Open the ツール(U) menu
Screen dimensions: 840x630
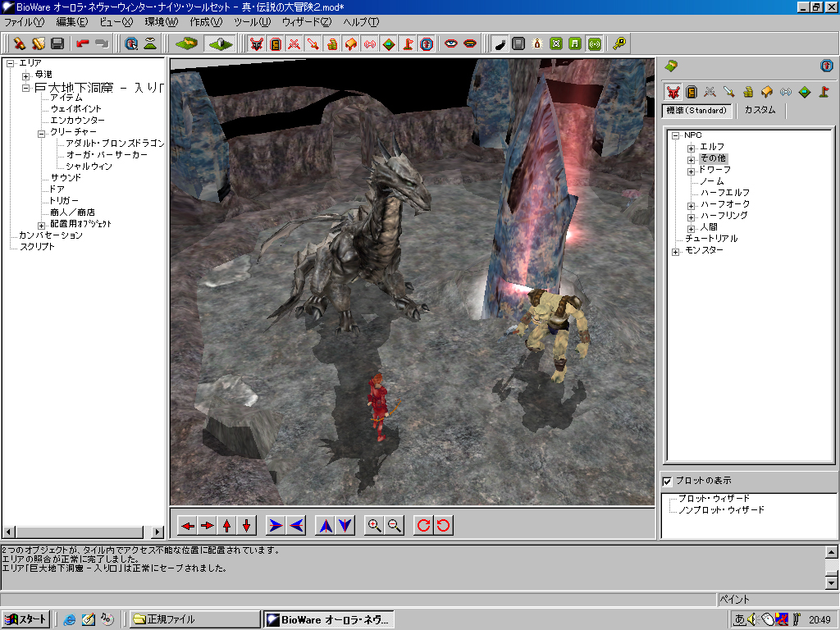(252, 22)
